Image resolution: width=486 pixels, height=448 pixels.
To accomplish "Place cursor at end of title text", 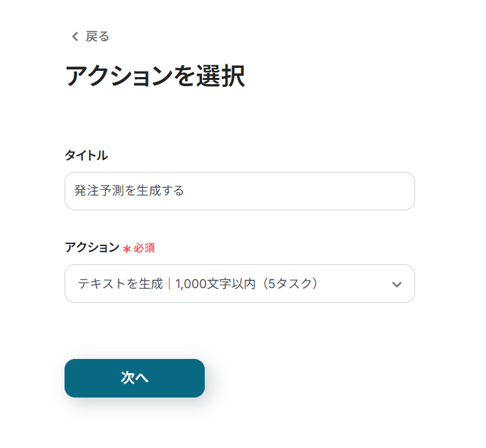I will pyautogui.click(x=184, y=191).
